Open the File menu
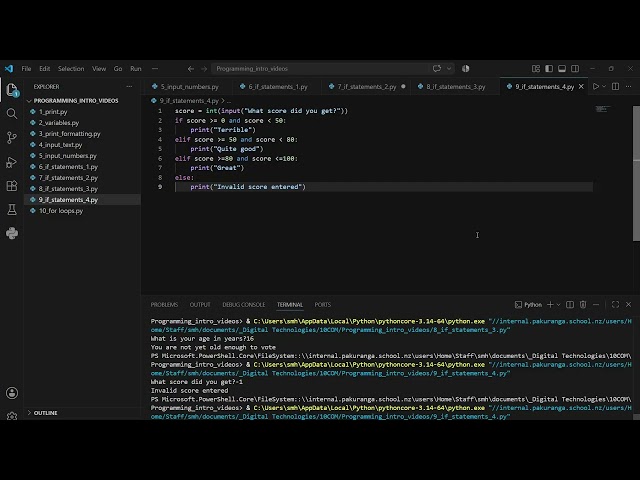 pos(27,69)
